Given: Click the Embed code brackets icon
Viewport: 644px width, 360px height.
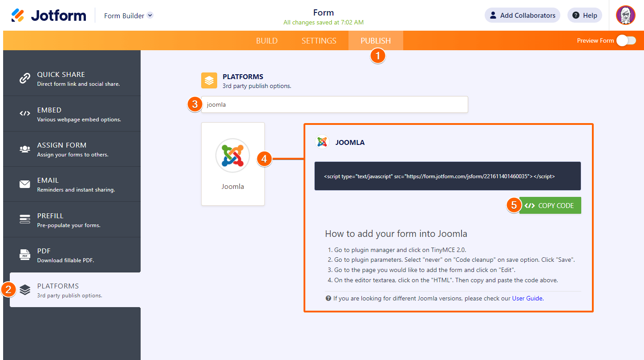Looking at the screenshot, I should pyautogui.click(x=24, y=114).
